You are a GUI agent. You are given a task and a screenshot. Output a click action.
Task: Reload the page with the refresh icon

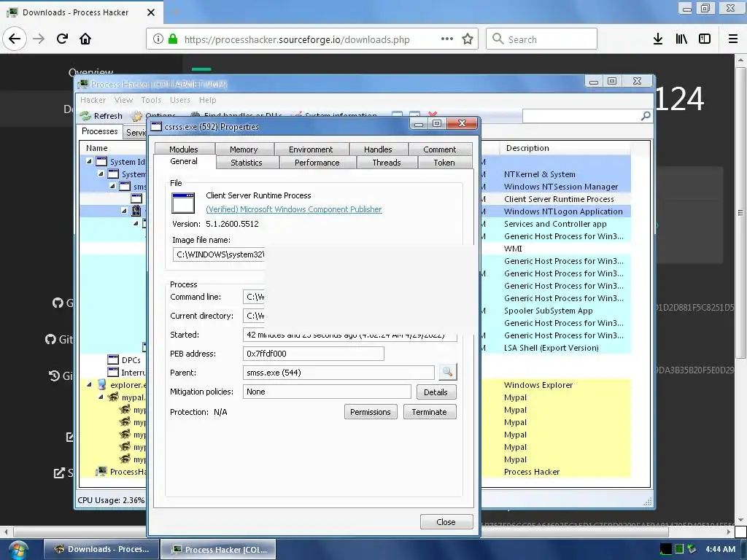[62, 39]
